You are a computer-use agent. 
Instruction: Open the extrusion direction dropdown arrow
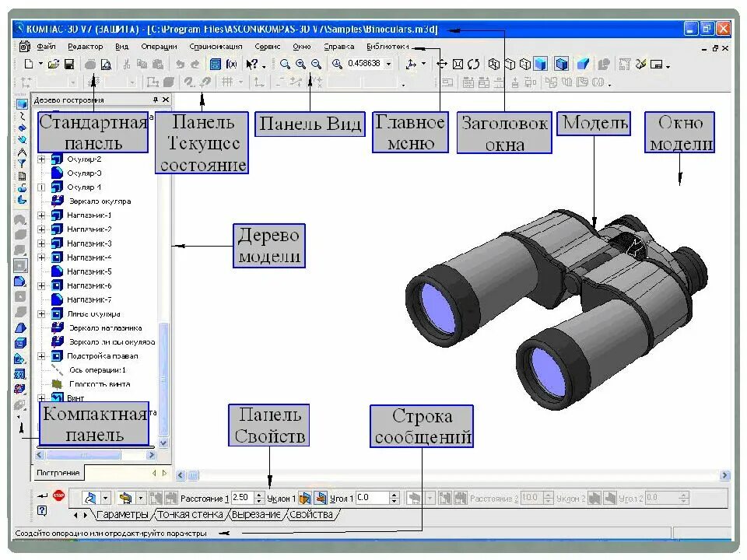105,498
